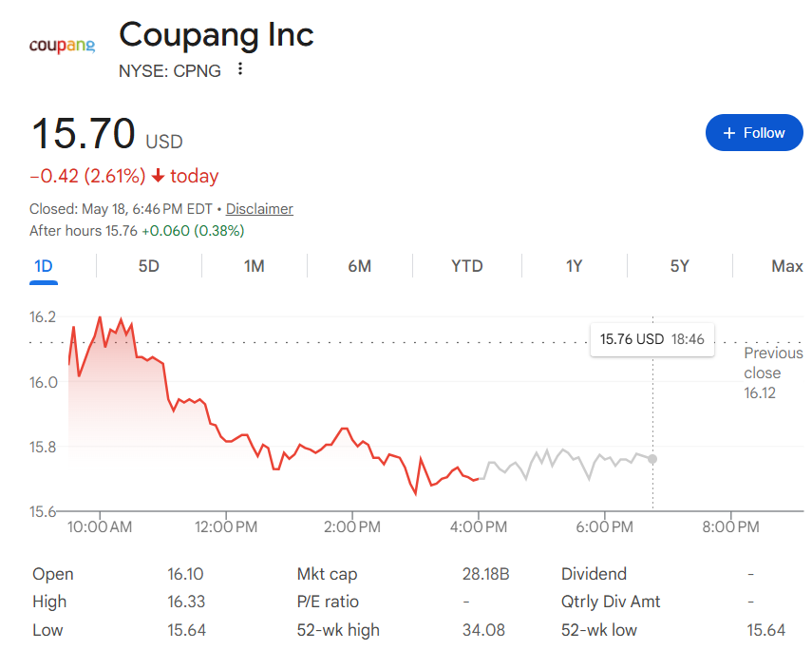Select the 1Y chart range

coord(574,266)
